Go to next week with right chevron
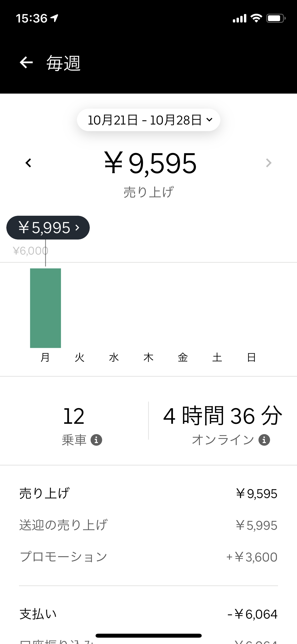Screen dimensions: 297x644 (x=268, y=163)
